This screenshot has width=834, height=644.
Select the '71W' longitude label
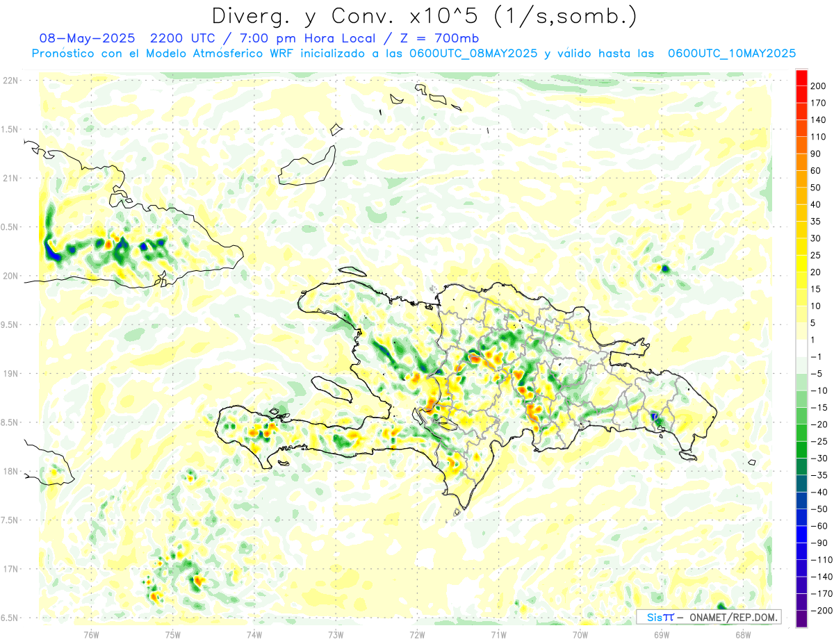(x=498, y=635)
